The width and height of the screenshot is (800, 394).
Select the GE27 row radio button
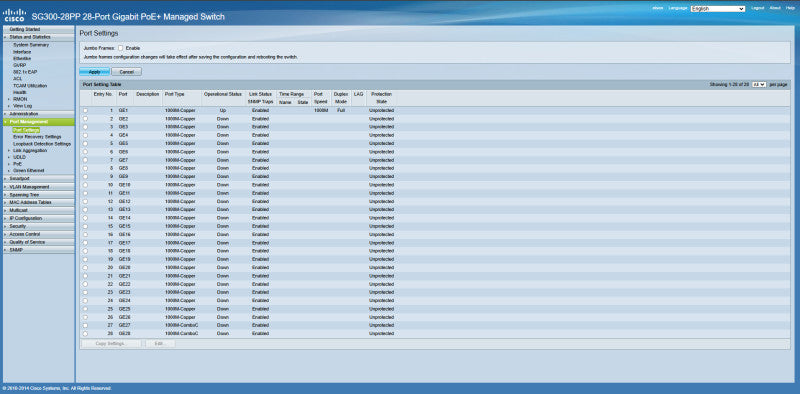(x=85, y=325)
